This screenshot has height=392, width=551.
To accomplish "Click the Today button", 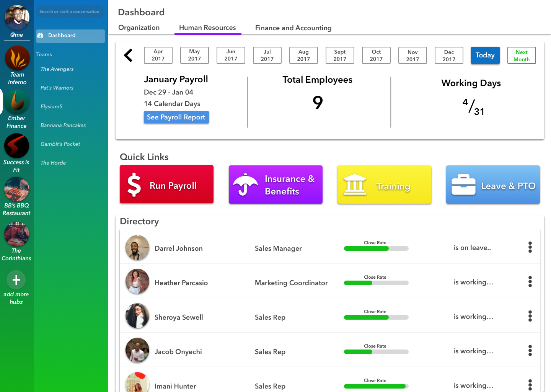I will coord(485,55).
